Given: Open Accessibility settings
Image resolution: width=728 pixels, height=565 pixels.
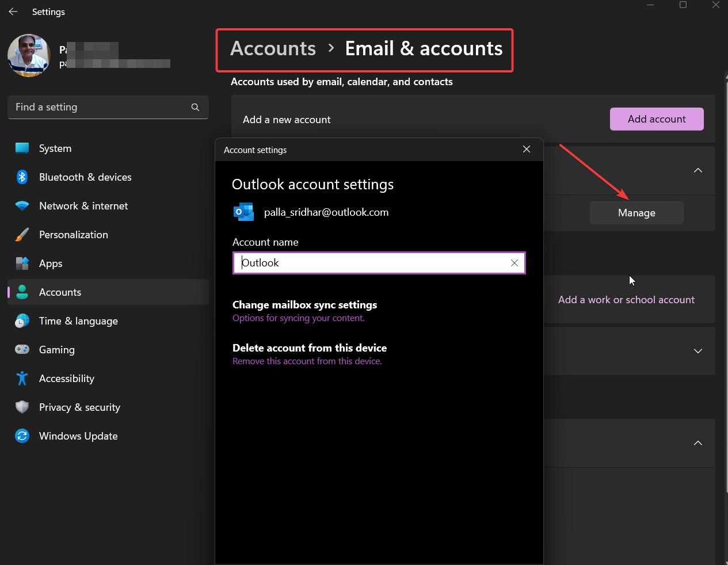Looking at the screenshot, I should tap(108, 379).
